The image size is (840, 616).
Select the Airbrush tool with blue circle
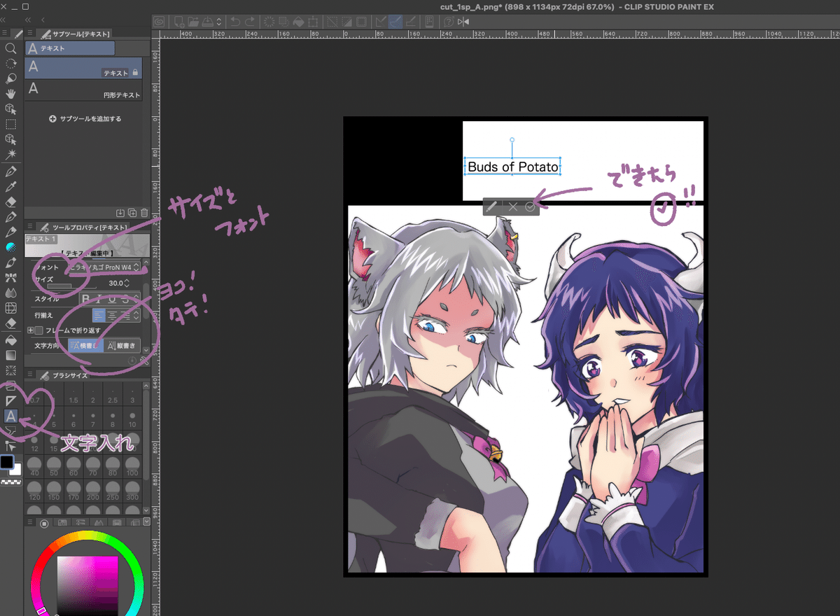click(x=10, y=247)
